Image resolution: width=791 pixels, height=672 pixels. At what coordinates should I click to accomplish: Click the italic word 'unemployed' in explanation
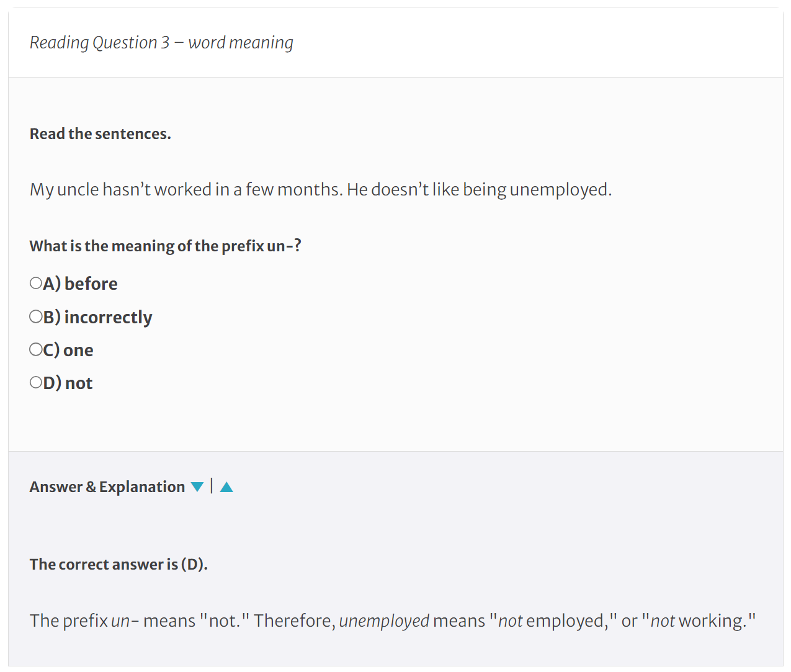pyautogui.click(x=384, y=620)
